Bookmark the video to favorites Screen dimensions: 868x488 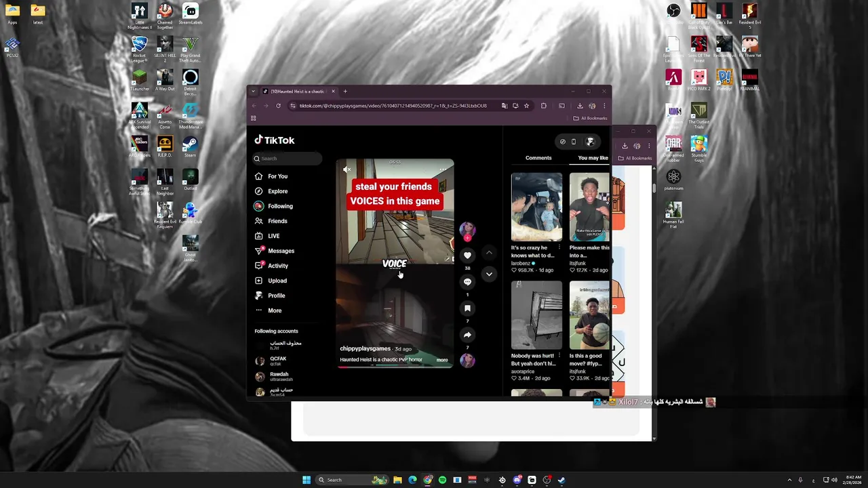[x=467, y=308]
